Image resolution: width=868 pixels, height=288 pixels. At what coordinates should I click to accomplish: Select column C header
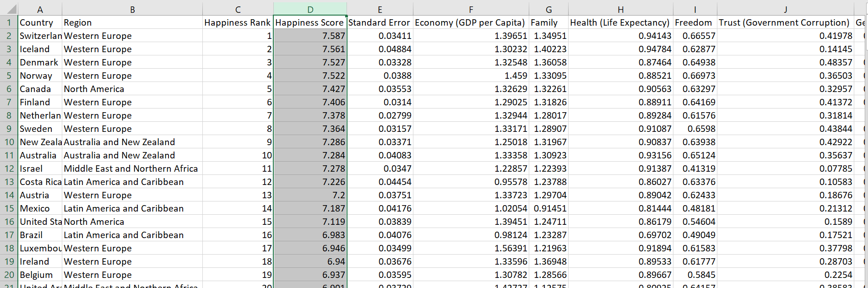coord(238,9)
